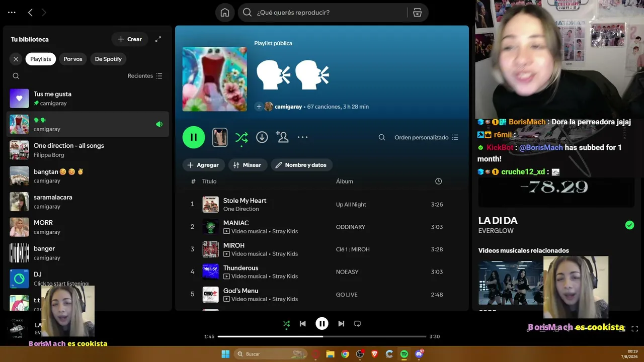
Task: Open the three-dots app menu
Action: [12, 13]
